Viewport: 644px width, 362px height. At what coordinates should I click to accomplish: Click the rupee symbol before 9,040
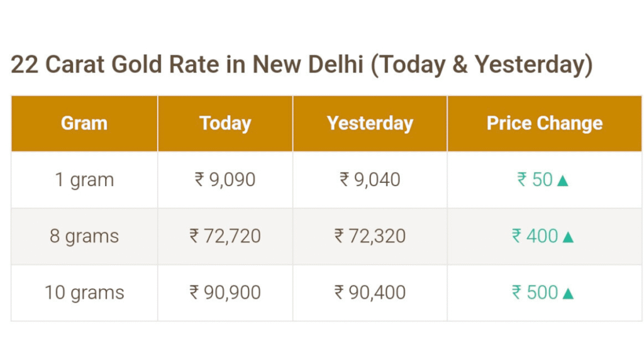345,179
